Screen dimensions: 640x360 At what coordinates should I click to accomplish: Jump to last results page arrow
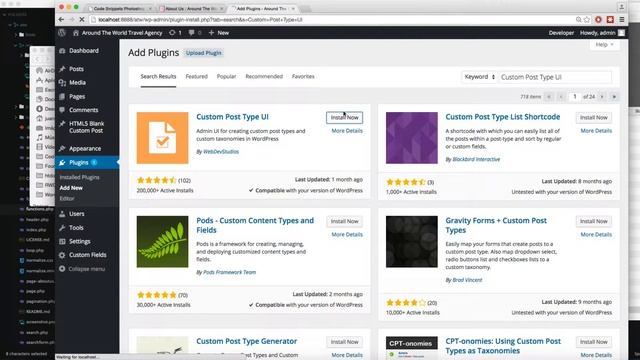pos(614,97)
